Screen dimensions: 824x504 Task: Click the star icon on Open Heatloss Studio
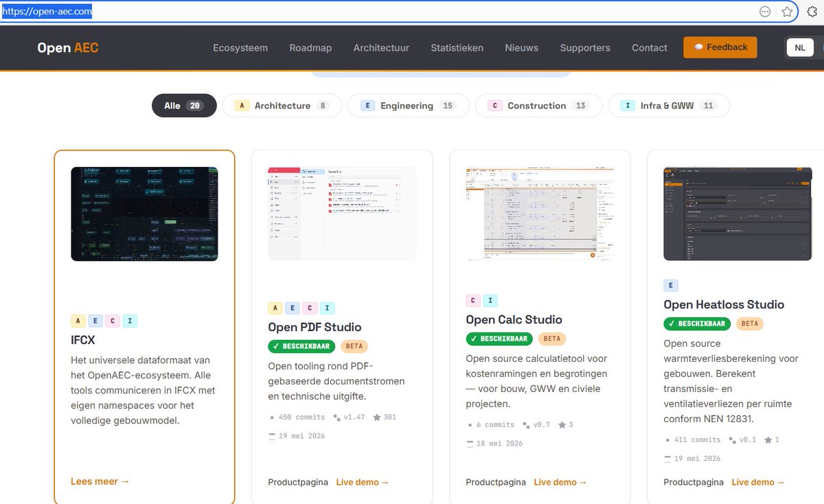pyautogui.click(x=768, y=439)
